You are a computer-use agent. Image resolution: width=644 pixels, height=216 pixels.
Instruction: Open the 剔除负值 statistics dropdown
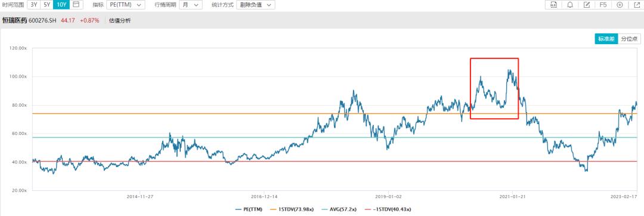coord(256,5)
